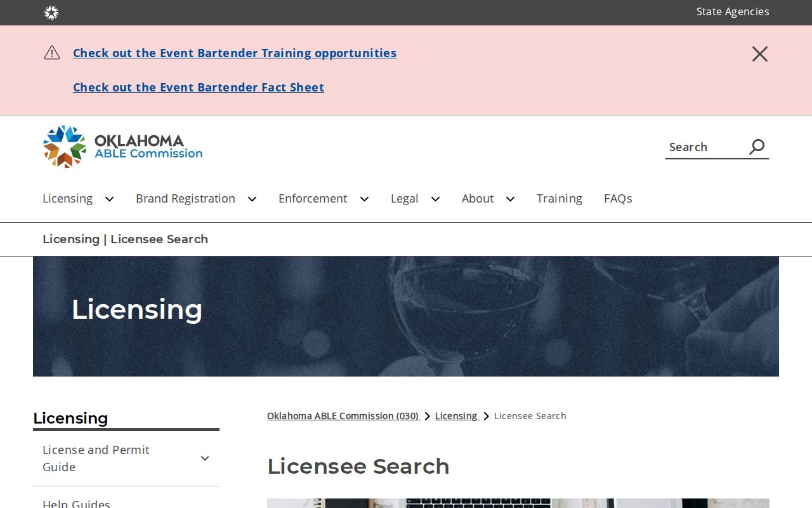Viewport: 812px width, 508px height.
Task: Expand the About chevron arrow
Action: [x=510, y=199]
